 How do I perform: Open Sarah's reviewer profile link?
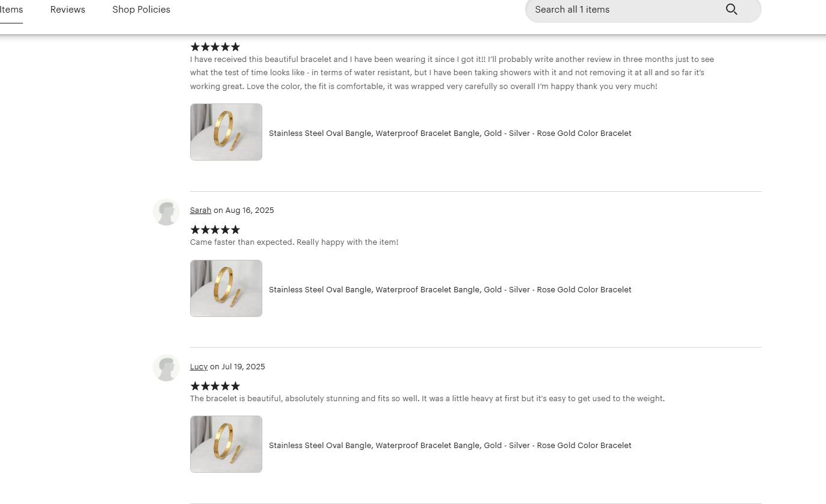pyautogui.click(x=200, y=210)
